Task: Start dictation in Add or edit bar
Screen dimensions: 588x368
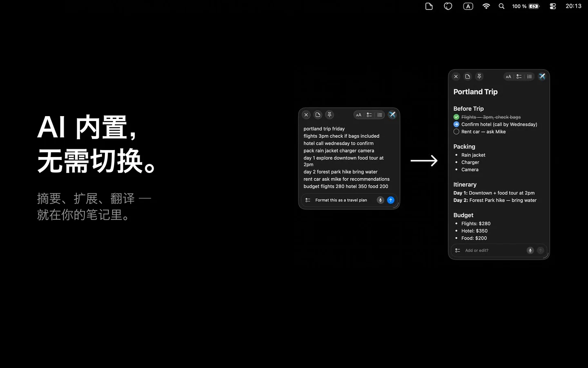Action: (530, 250)
